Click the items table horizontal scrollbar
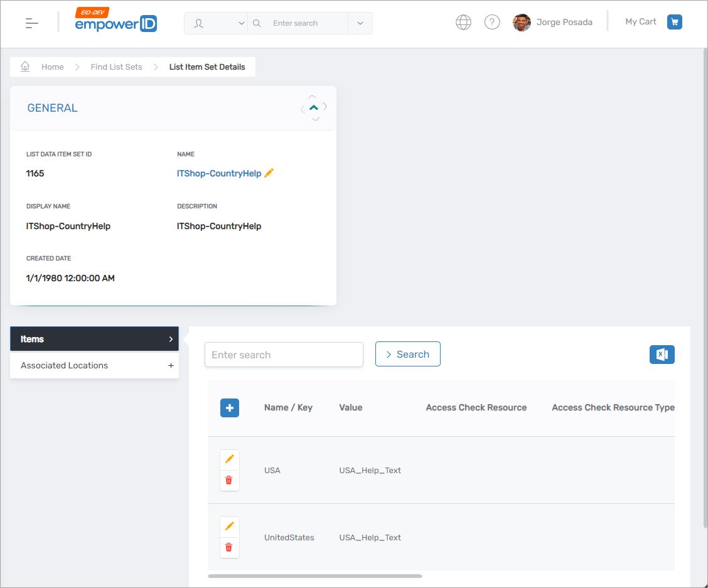Image resolution: width=708 pixels, height=588 pixels. pos(314,575)
